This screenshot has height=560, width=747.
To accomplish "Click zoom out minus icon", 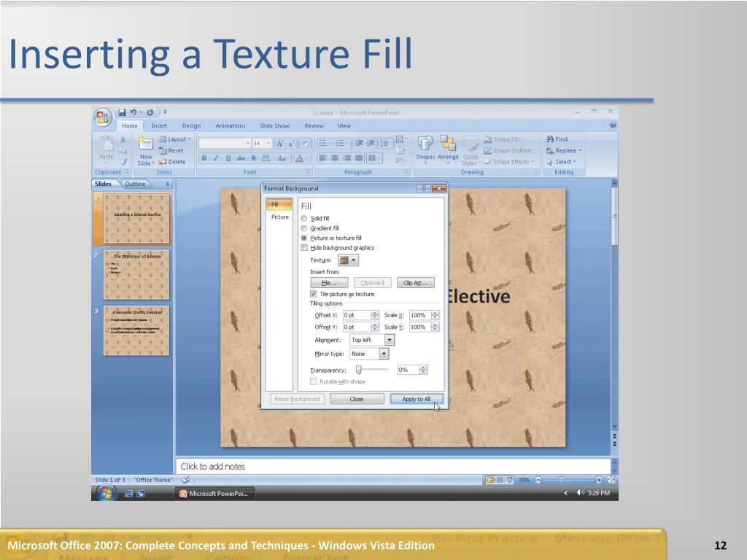I will pyautogui.click(x=538, y=480).
